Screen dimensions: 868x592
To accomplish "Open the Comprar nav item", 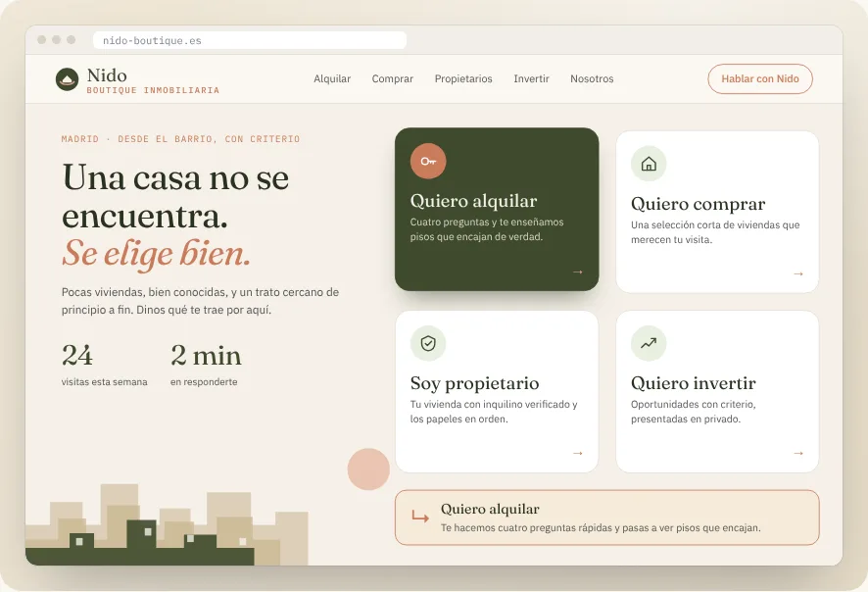I will click(393, 78).
